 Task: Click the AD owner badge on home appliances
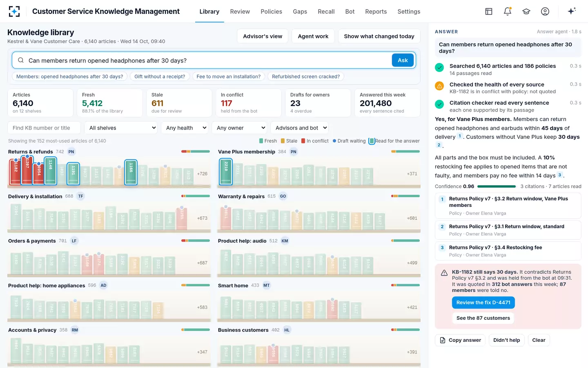[104, 285]
